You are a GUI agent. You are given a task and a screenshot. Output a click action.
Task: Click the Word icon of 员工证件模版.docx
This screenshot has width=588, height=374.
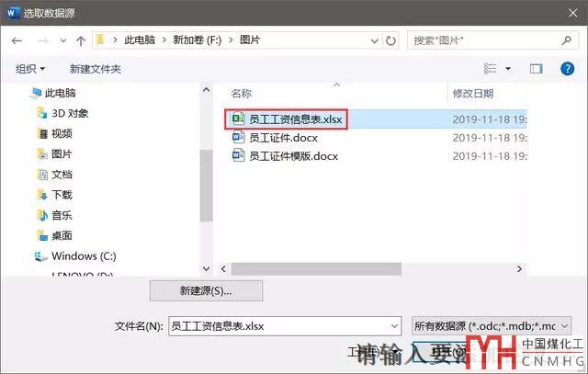[239, 155]
